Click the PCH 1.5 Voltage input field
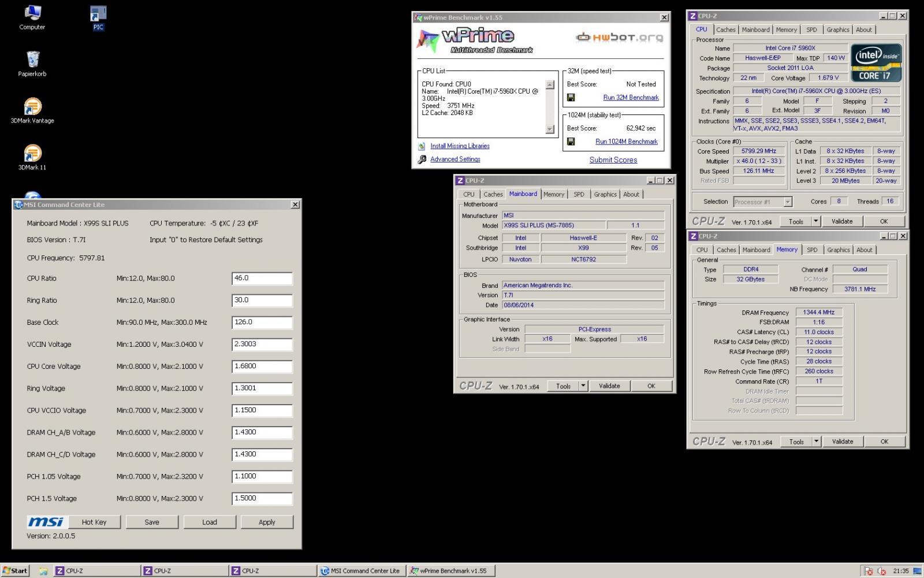 click(262, 498)
